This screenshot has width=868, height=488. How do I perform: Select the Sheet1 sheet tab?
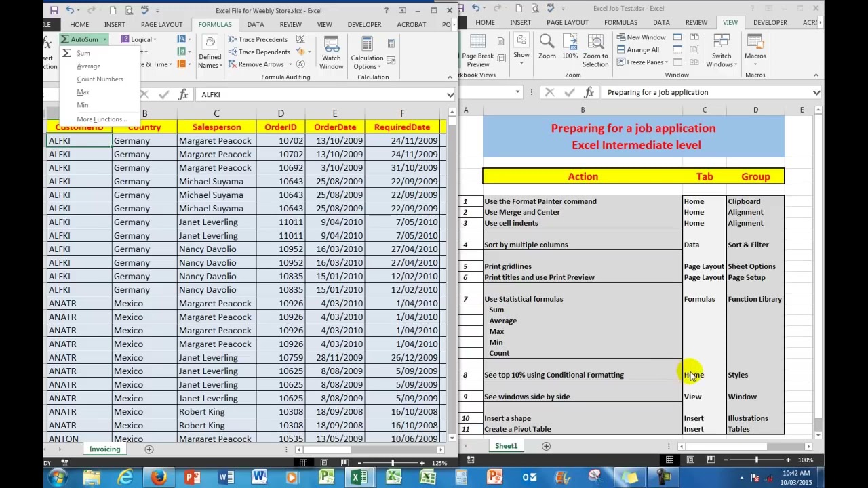(x=506, y=445)
